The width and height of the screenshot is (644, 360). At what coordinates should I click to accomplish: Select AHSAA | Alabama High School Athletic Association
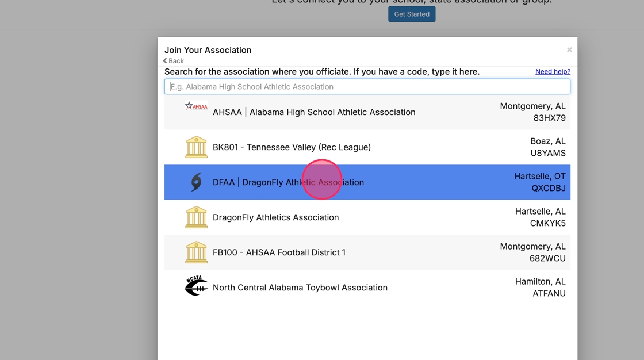(314, 112)
